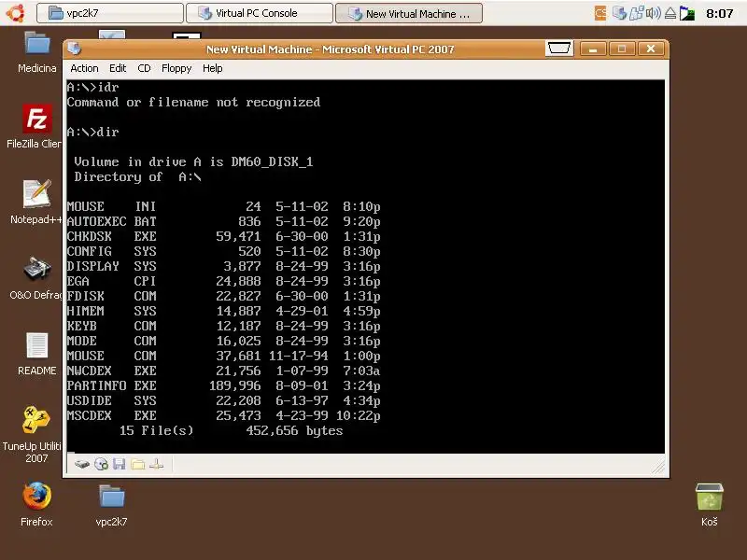Open the Ubuntu-style start logo button
This screenshot has width=747, height=560.
click(x=15, y=13)
